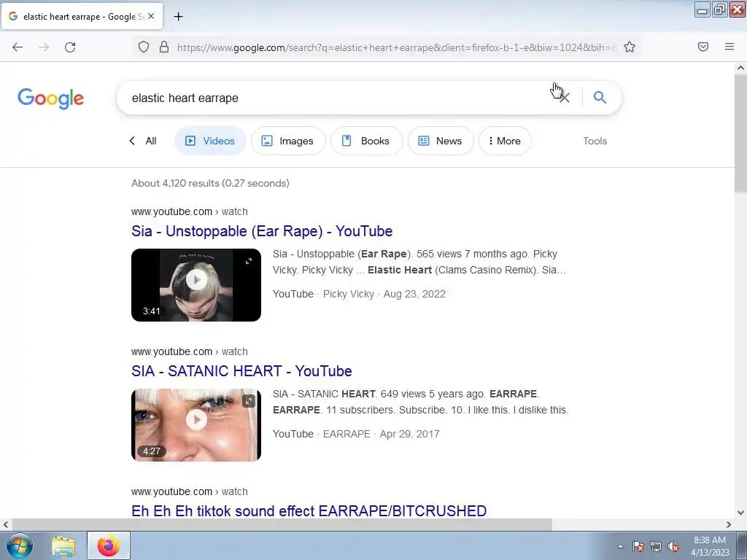The image size is (747, 560).
Task: Clear the search box with the X
Action: (565, 98)
